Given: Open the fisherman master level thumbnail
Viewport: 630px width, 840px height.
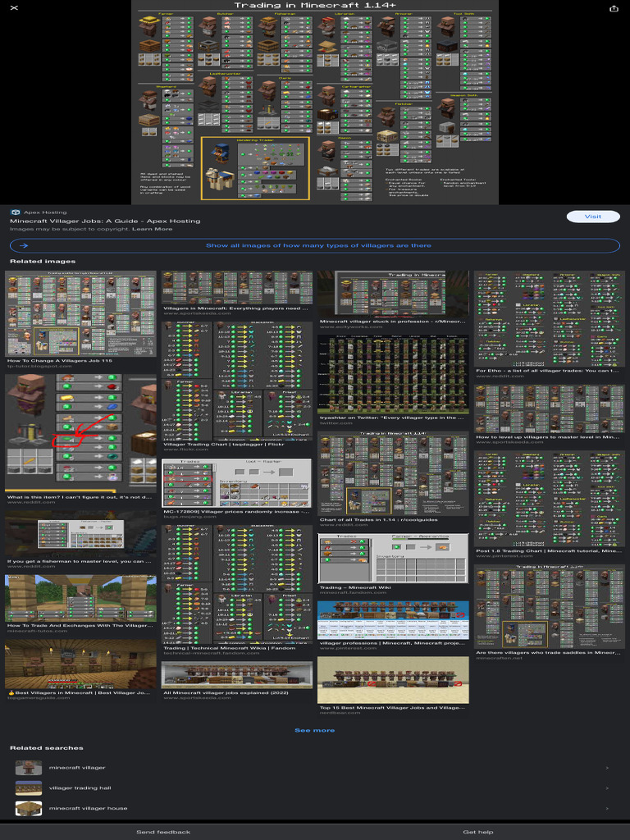Looking at the screenshot, I should [x=81, y=534].
